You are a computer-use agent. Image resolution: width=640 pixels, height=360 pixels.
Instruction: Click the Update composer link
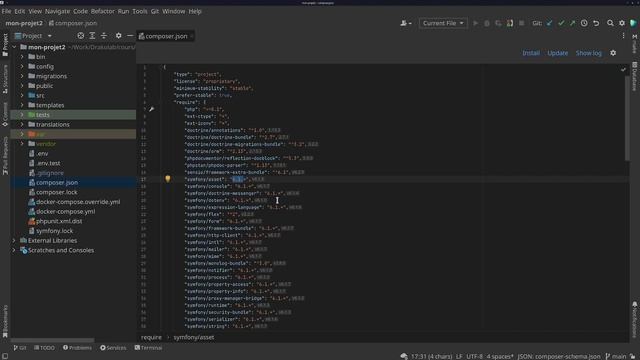[558, 53]
